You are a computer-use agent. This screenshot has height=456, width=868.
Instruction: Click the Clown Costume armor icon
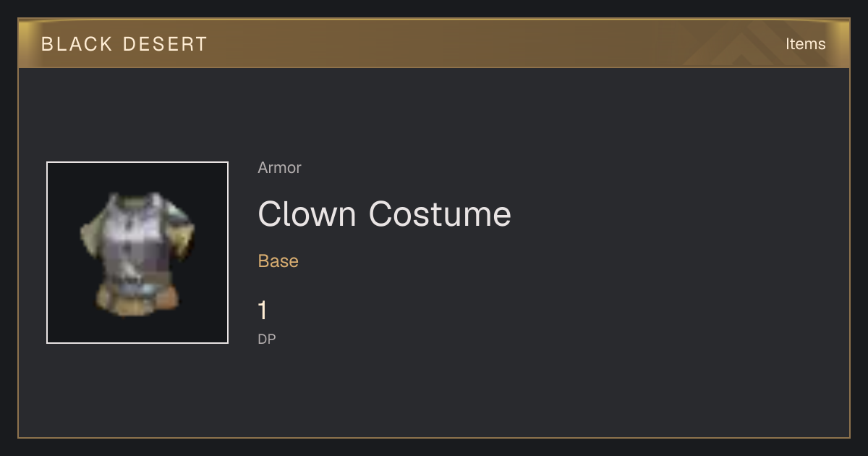point(137,253)
